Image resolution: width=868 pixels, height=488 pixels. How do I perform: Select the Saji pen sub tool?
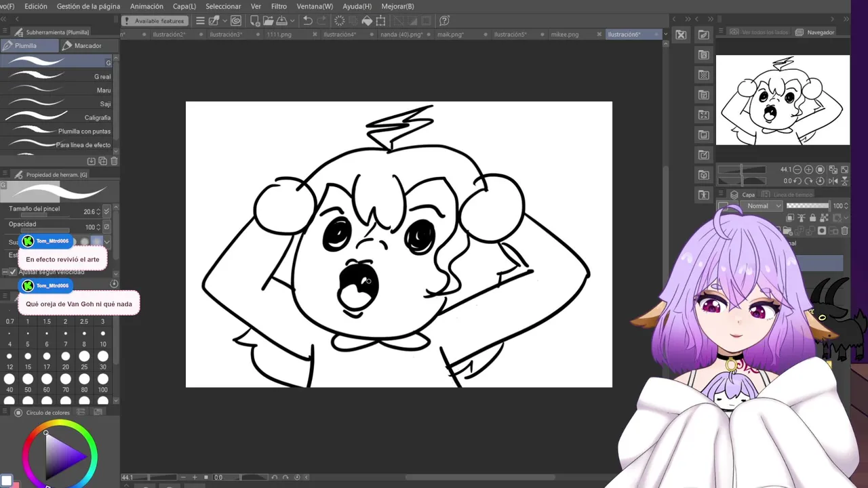tap(57, 104)
